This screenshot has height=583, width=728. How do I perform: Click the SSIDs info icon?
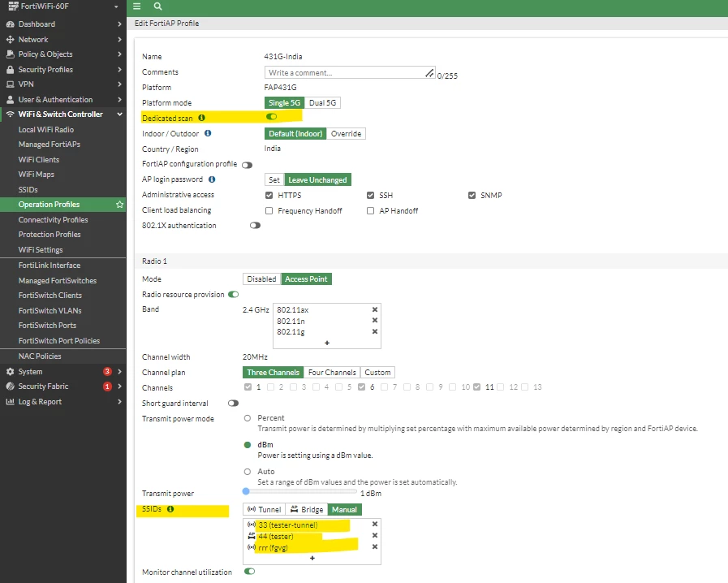(x=170, y=509)
